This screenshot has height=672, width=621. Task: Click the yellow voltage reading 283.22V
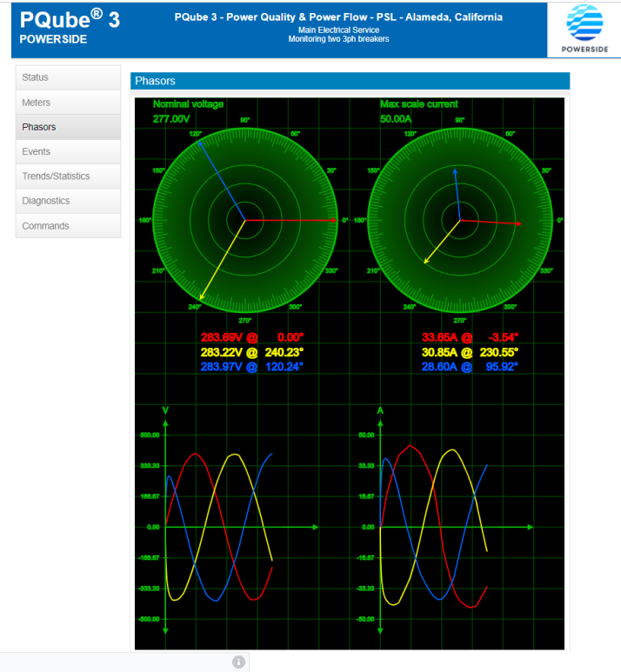point(222,352)
